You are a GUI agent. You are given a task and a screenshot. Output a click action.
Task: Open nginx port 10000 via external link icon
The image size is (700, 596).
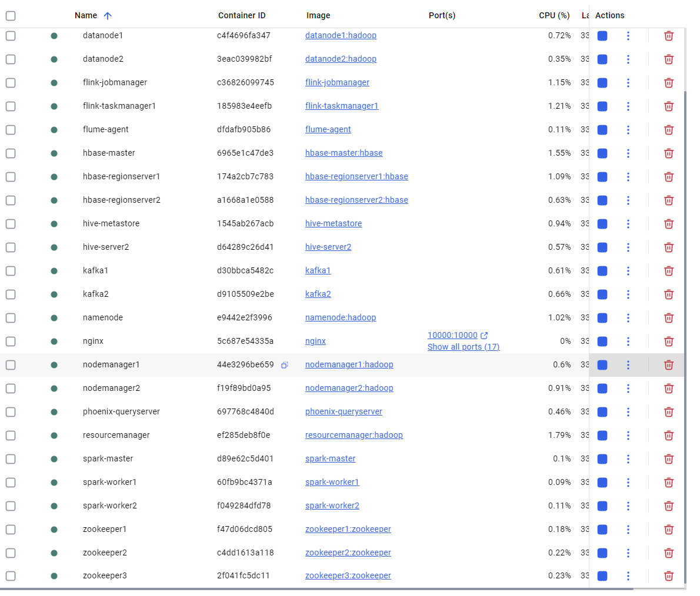pos(485,335)
